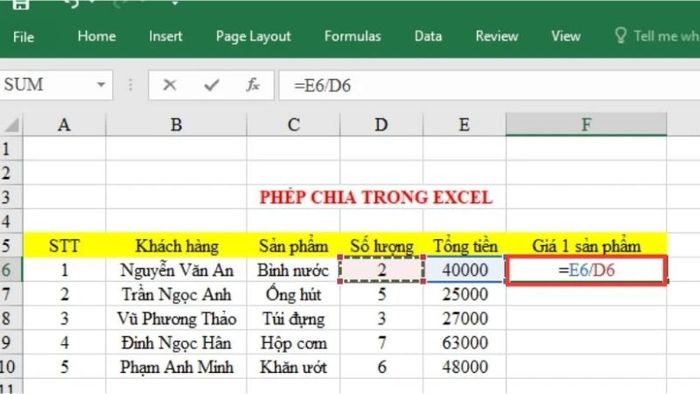Select cell with Phạm Anh Minh

point(176,367)
